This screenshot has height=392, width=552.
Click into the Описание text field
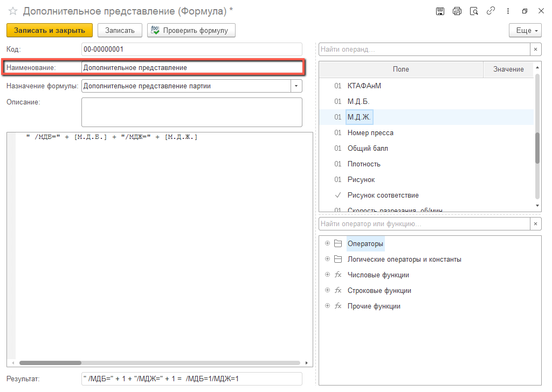coord(191,111)
